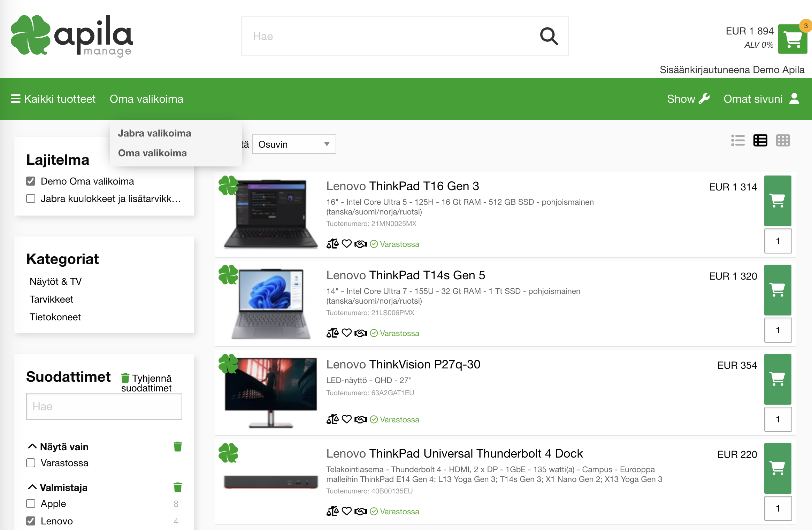The height and width of the screenshot is (530, 812).
Task: Add Thunderbolt 4 Dock to cart
Action: point(777,468)
